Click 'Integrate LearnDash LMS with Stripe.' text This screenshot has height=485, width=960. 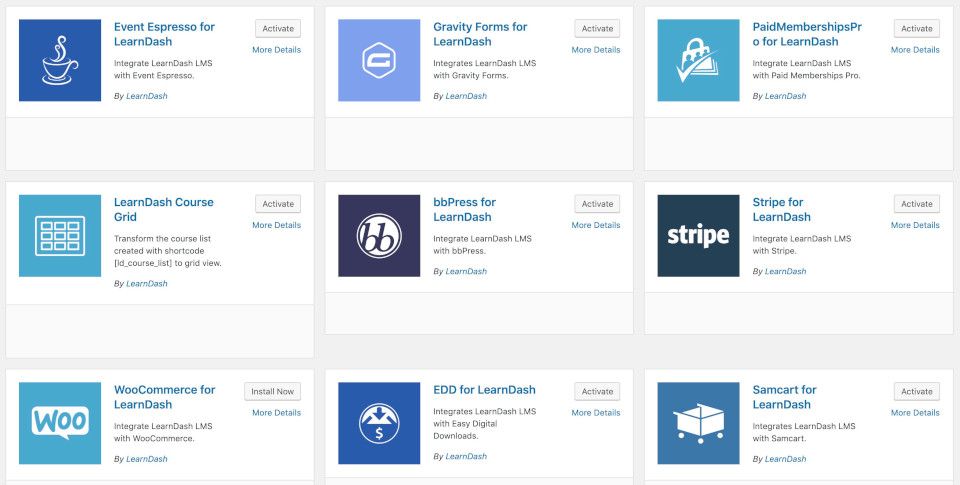802,244
